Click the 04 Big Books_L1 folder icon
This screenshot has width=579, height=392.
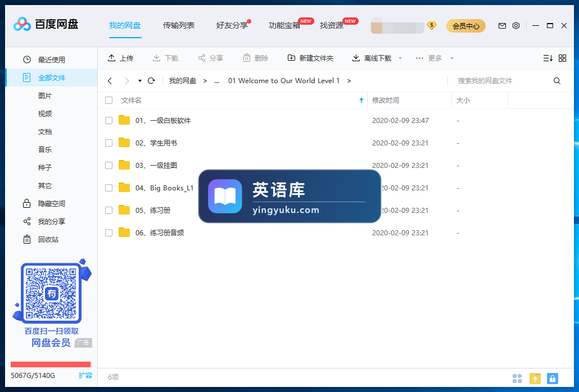124,188
